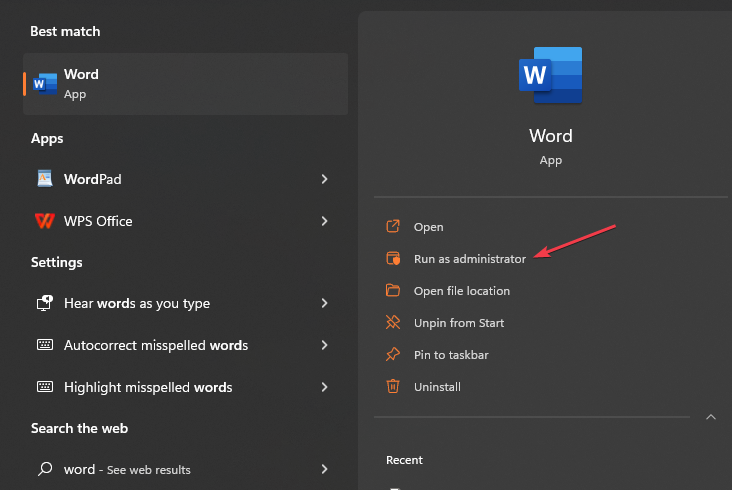The image size is (732, 490).
Task: Click the Best match heading
Action: tap(65, 31)
